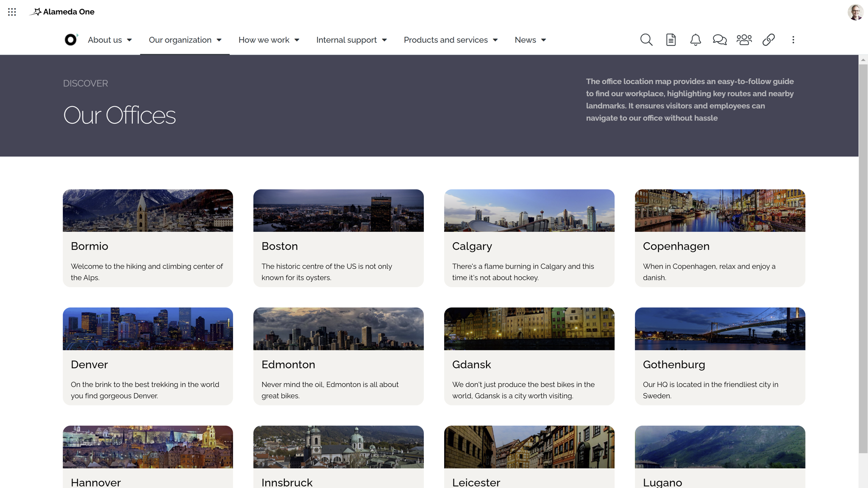
Task: Open the document page icon
Action: point(670,40)
